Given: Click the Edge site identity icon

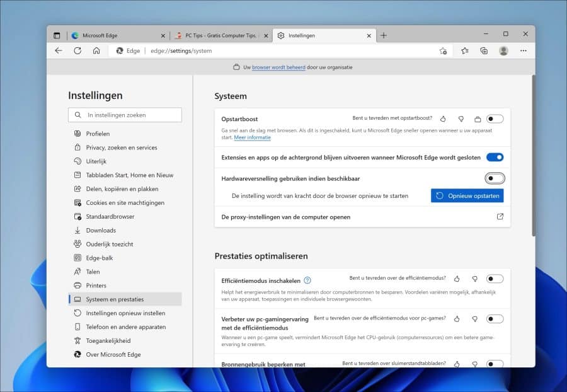Looking at the screenshot, I should click(120, 51).
